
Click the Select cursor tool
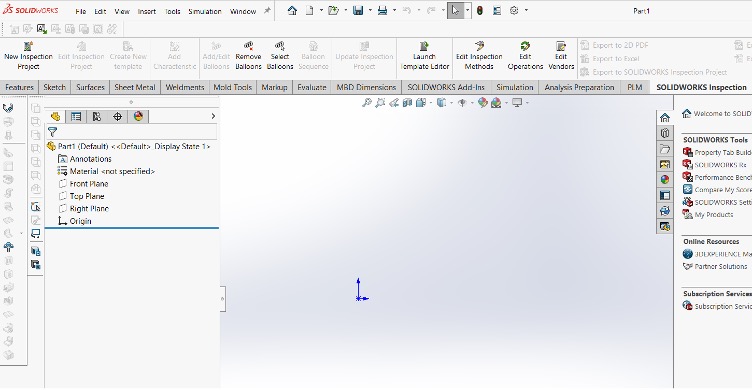click(x=455, y=11)
